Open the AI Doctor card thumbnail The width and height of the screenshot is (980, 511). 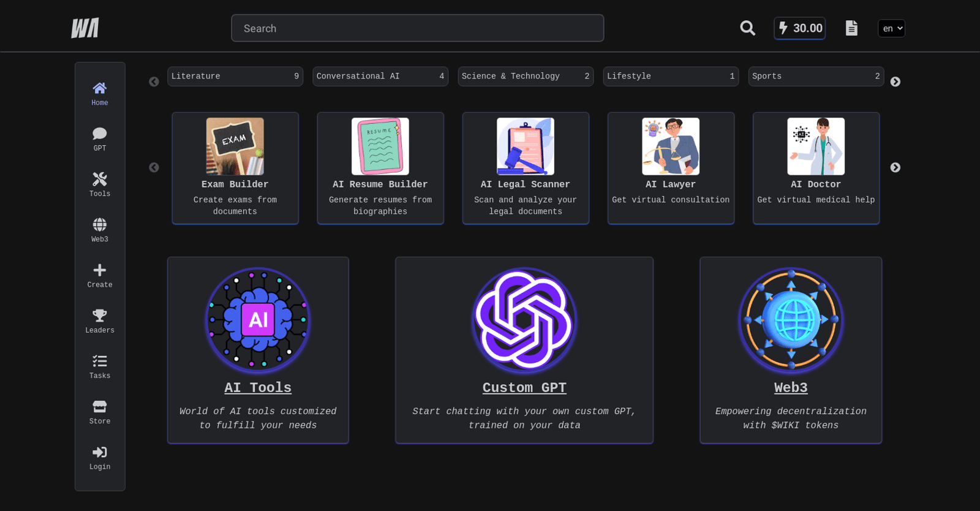816,146
